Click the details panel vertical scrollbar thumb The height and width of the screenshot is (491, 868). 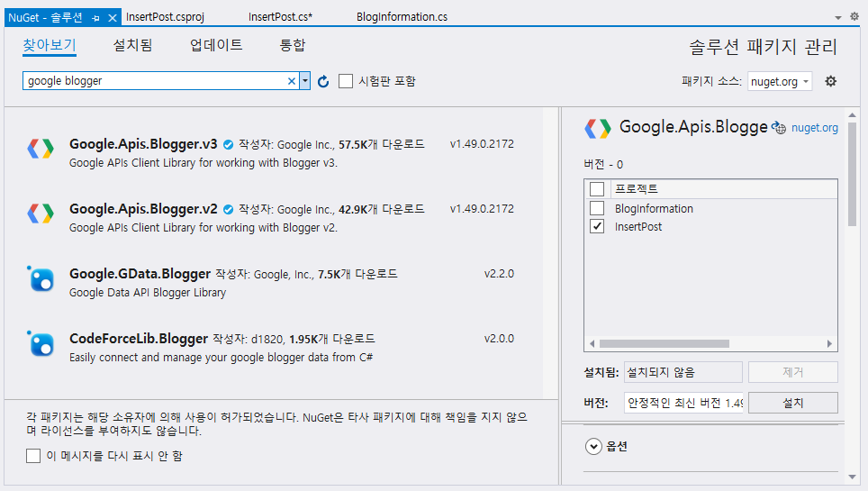[852, 174]
